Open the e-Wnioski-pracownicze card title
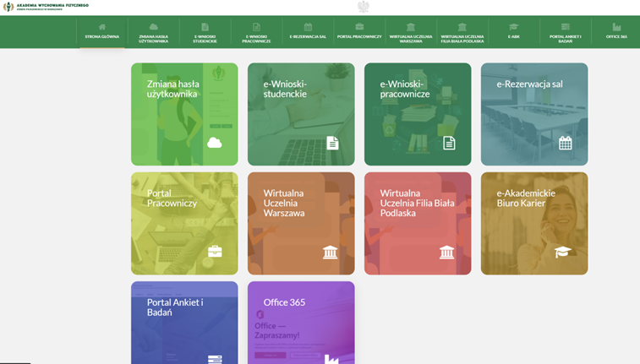This screenshot has height=364, width=640. 405,89
